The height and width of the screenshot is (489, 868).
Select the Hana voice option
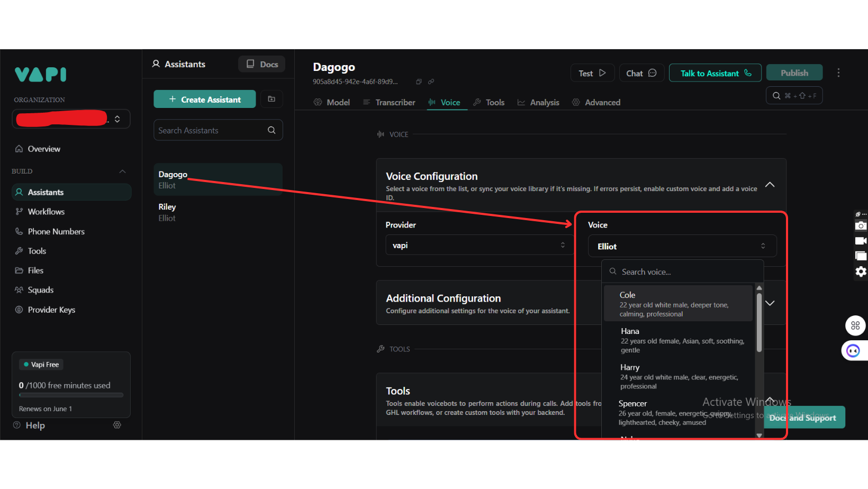pyautogui.click(x=682, y=340)
